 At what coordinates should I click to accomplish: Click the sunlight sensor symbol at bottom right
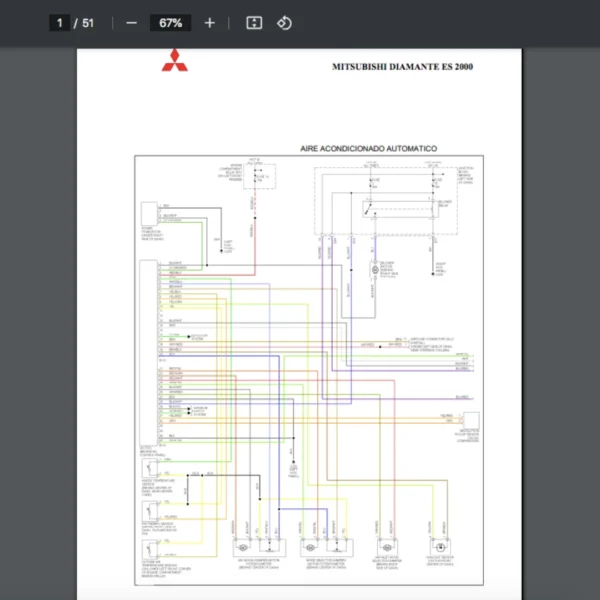[x=439, y=547]
